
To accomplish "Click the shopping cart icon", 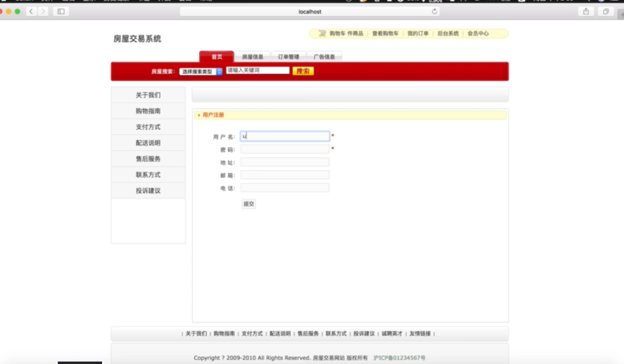I will click(x=322, y=33).
